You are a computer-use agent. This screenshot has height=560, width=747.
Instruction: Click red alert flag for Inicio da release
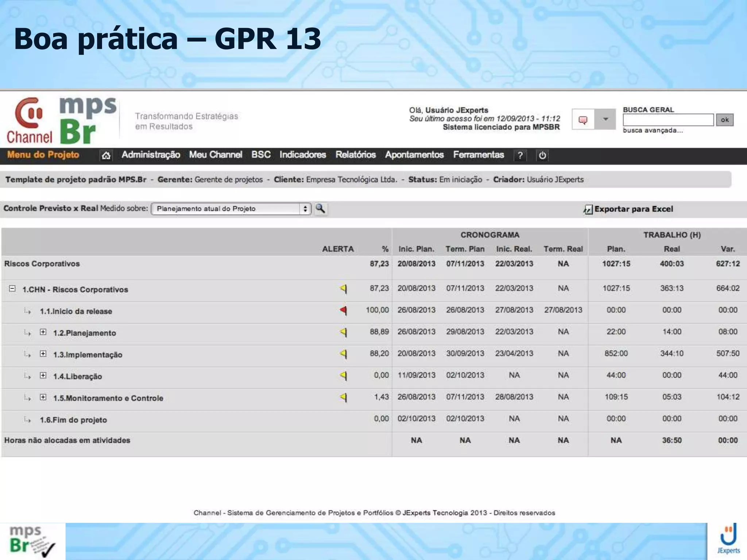pyautogui.click(x=343, y=311)
